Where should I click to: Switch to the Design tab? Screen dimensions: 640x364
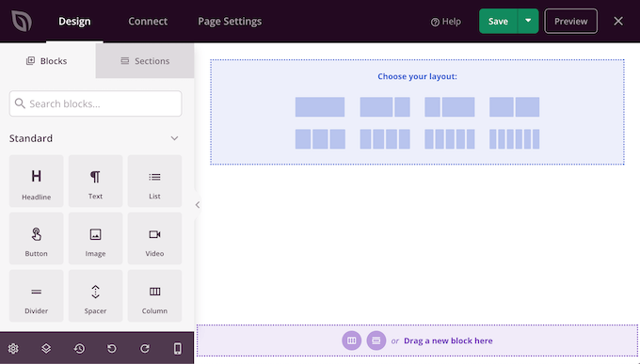74,22
